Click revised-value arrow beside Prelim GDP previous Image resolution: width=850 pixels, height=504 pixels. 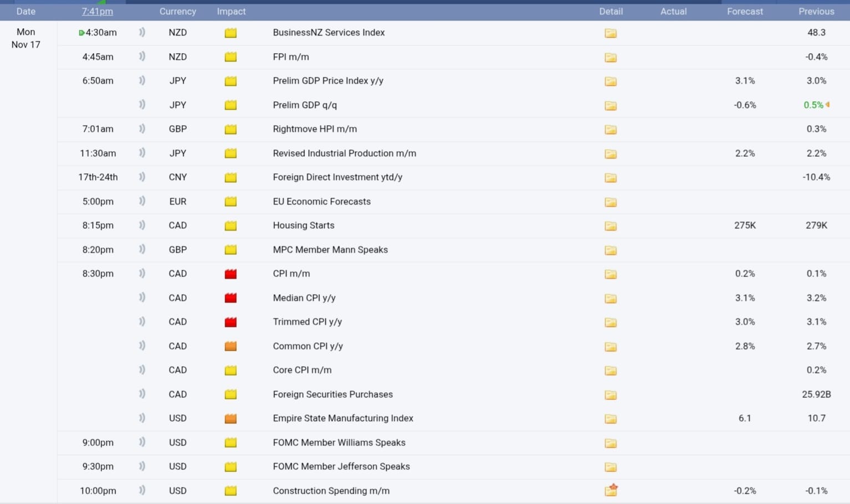[827, 105]
